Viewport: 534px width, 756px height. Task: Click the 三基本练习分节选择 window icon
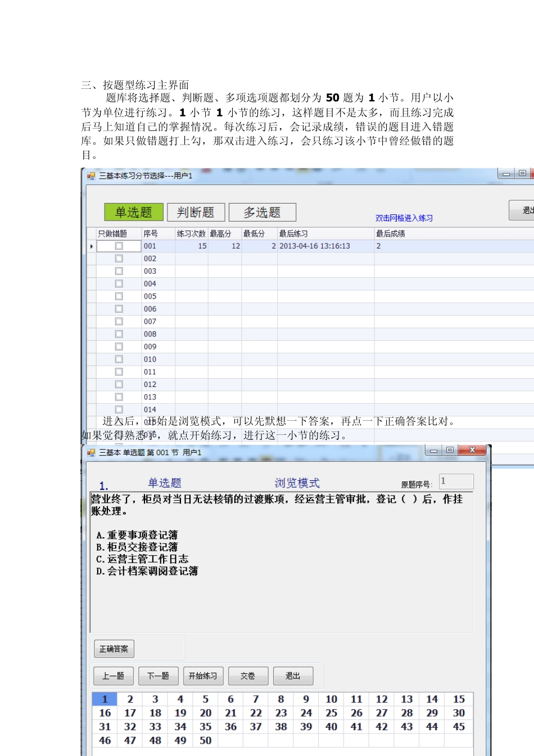pos(91,175)
